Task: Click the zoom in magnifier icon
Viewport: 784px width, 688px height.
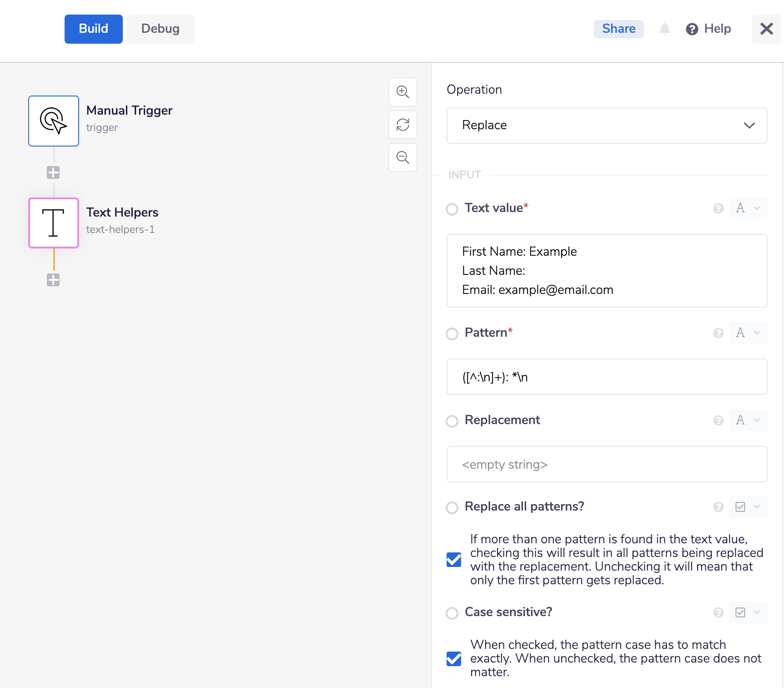Action: coord(403,92)
